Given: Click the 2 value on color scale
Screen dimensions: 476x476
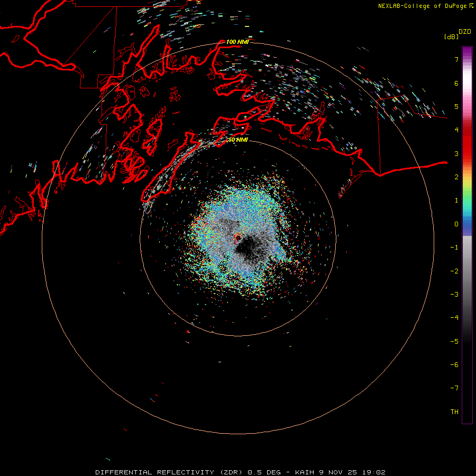Looking at the screenshot, I should (456, 177).
